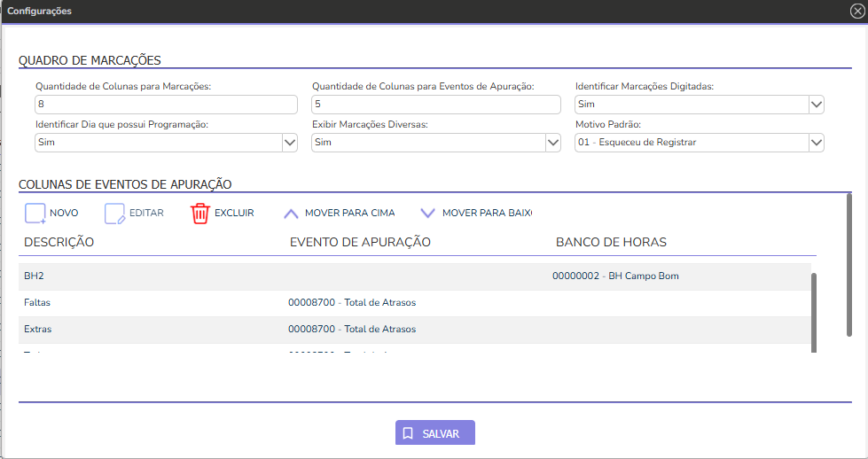
Task: Click the Editar pencil icon
Action: tap(115, 214)
